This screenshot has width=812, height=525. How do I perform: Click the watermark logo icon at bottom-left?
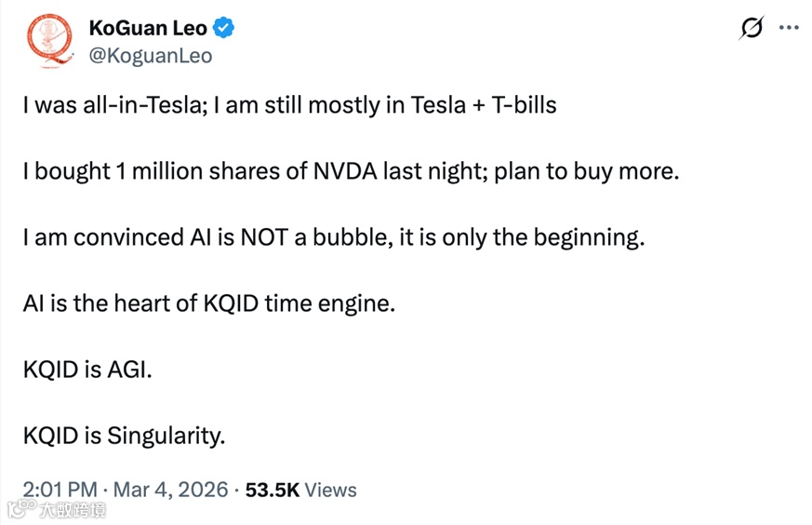coord(16,509)
